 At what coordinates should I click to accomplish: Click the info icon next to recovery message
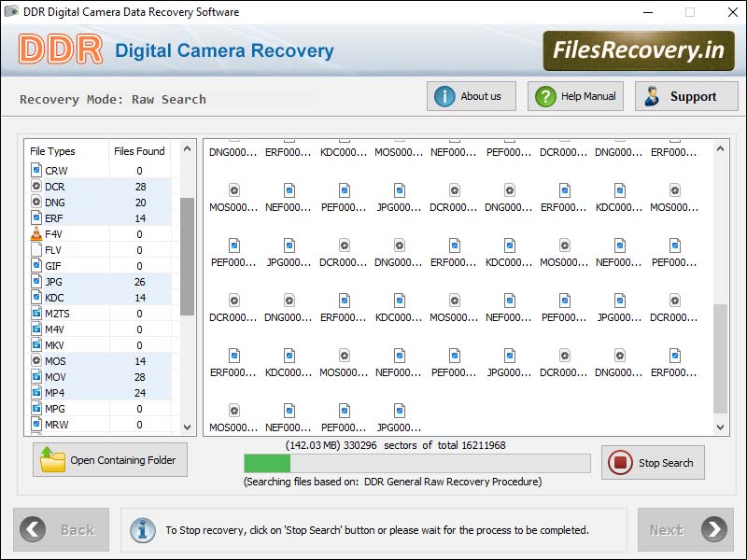tap(143, 529)
